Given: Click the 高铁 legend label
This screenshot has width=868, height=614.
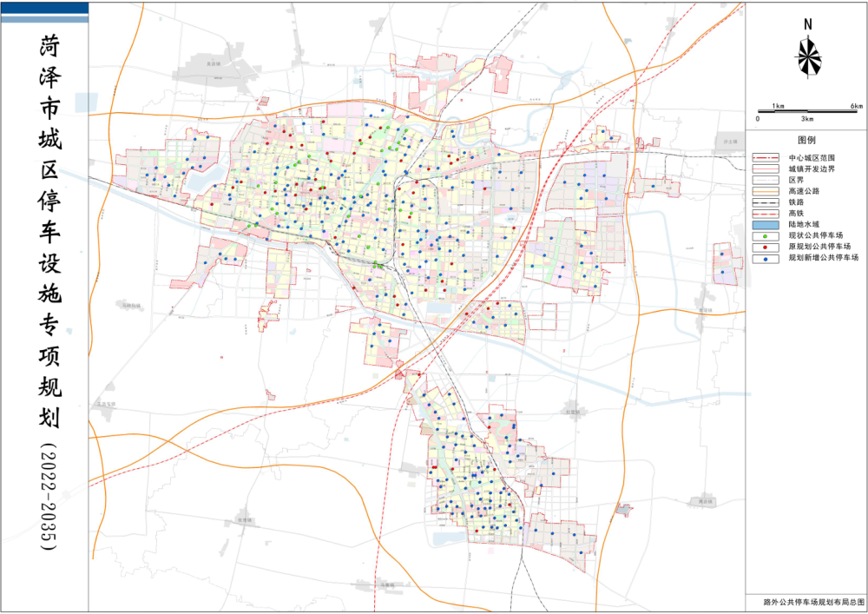Looking at the screenshot, I should (796, 213).
